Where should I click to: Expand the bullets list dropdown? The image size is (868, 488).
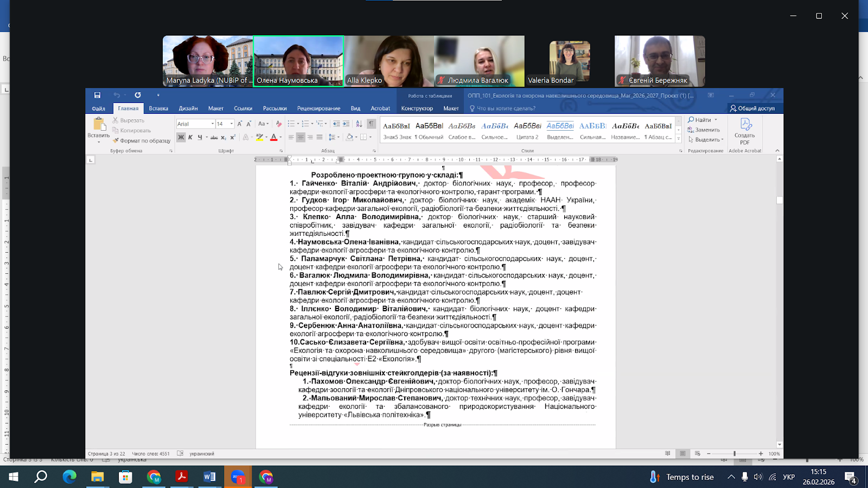pos(298,124)
